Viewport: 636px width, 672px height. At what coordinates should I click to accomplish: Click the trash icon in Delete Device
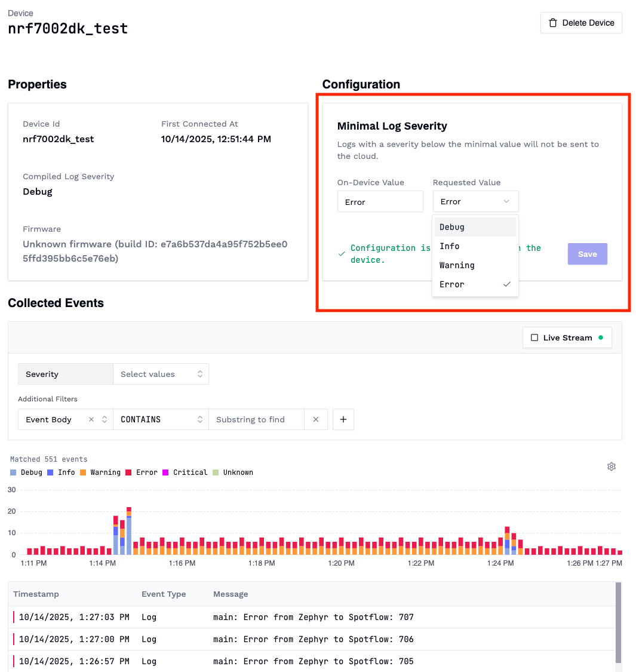pos(553,23)
